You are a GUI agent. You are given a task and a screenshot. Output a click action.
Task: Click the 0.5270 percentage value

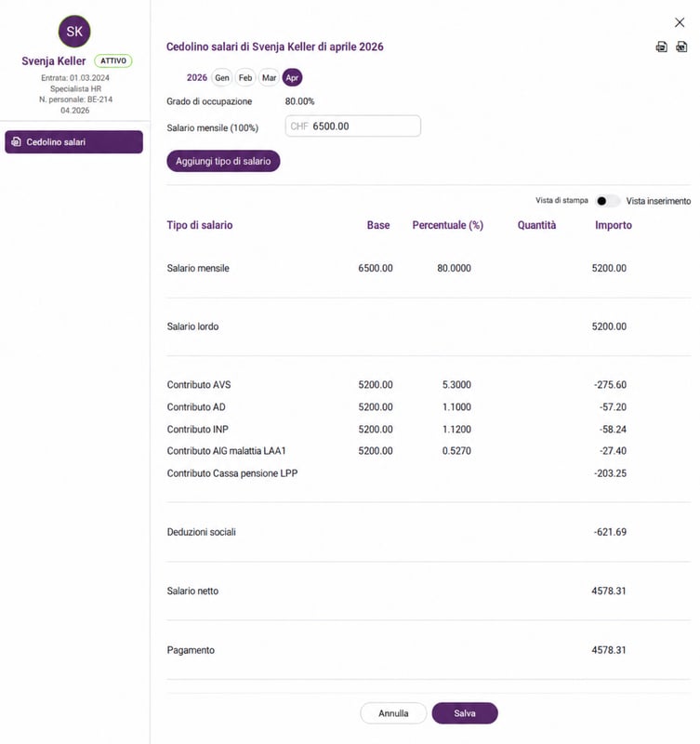click(x=456, y=451)
